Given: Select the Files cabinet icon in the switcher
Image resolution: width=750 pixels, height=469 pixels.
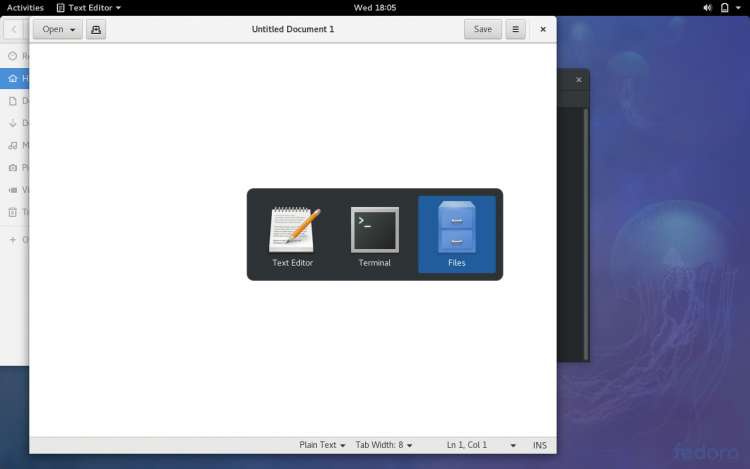Looking at the screenshot, I should pyautogui.click(x=457, y=229).
